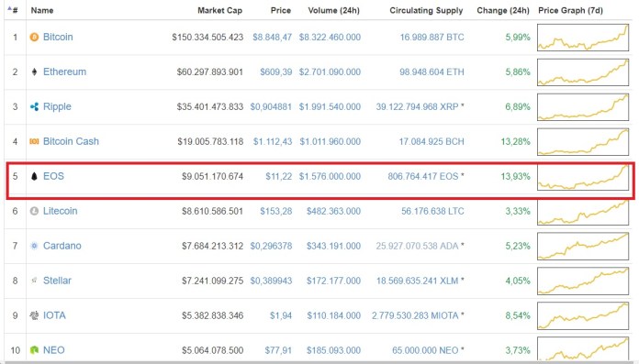Viewport: 639px width, 364px height.
Task: Click Bitcoin price $8.848,47
Action: point(273,38)
